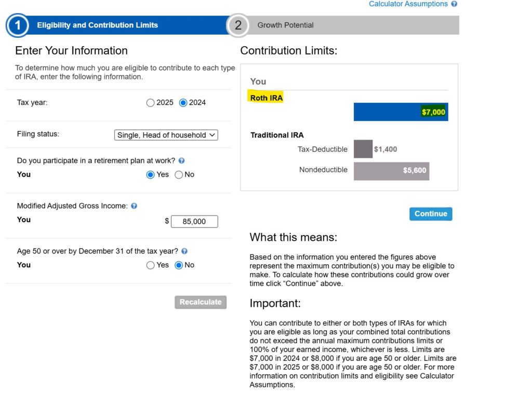Viewport: 532px width, 396px height.
Task: Open the Calculator Assumptions link
Action: click(408, 4)
